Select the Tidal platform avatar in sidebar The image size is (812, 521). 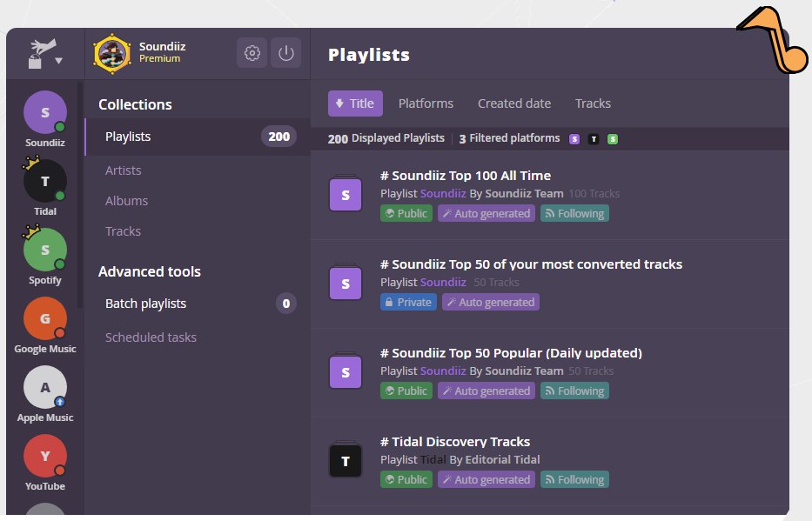(45, 181)
